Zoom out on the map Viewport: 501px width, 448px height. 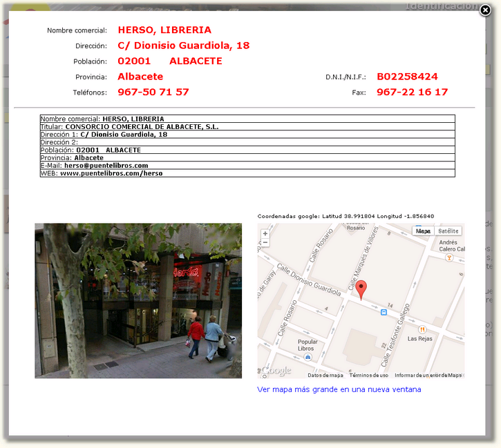tap(265, 243)
